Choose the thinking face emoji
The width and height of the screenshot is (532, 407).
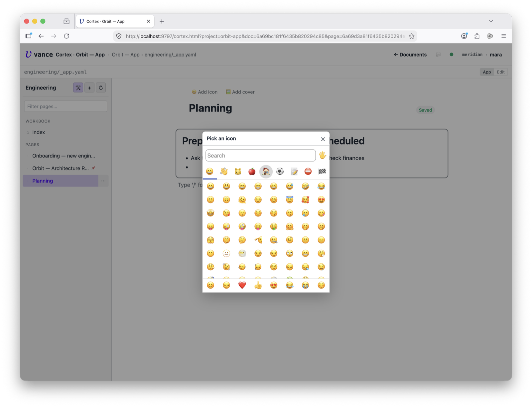click(x=242, y=240)
